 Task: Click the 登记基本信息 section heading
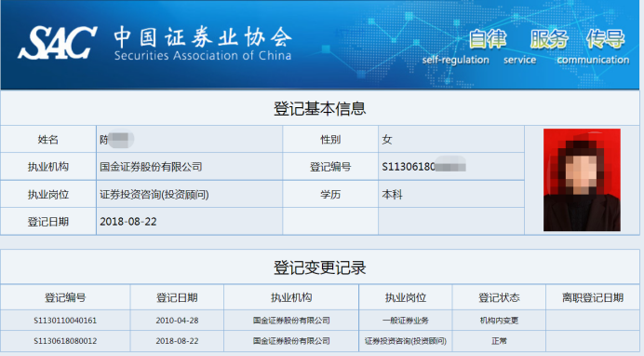pos(319,108)
